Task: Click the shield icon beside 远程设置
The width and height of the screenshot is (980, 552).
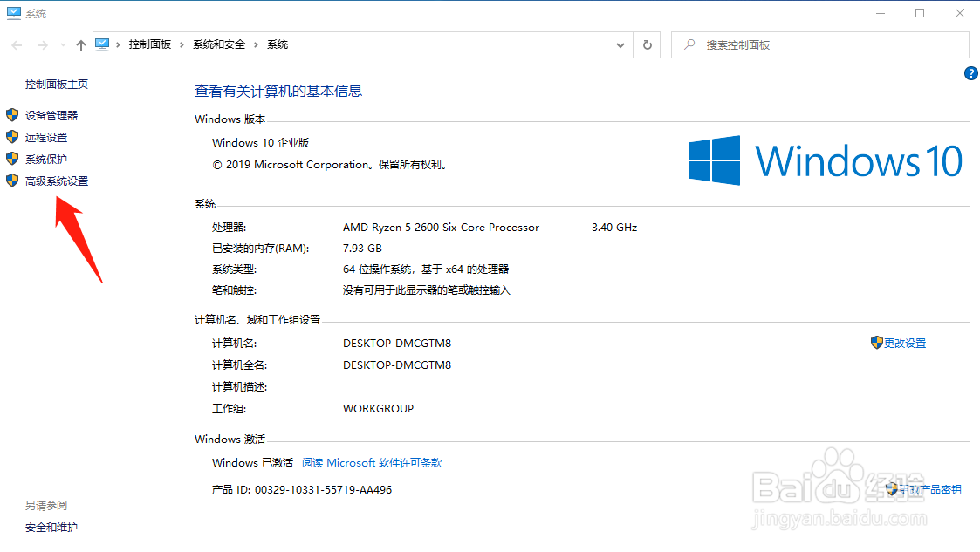Action: click(12, 137)
